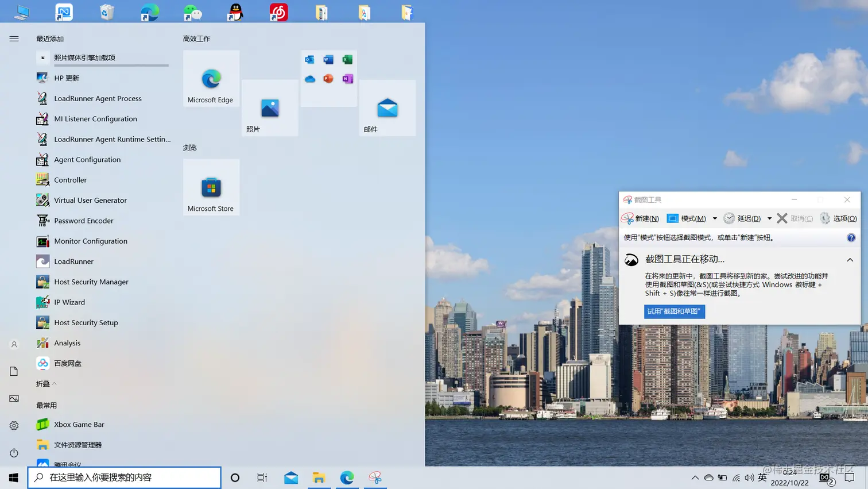This screenshot has width=868, height=489.
Task: Open the 照片 tile
Action: tap(270, 108)
